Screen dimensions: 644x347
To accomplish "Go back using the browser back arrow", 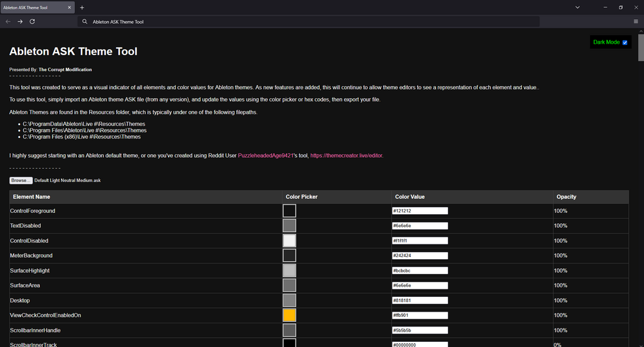I will pos(8,21).
